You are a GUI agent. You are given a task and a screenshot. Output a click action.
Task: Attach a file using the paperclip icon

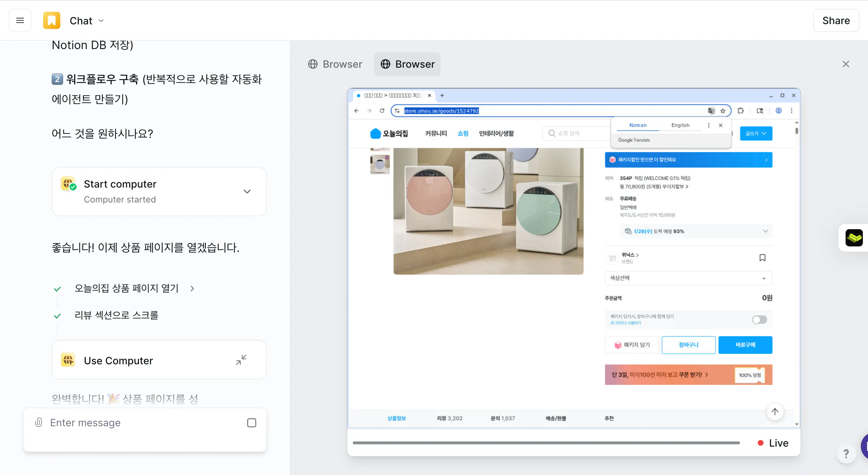(38, 423)
